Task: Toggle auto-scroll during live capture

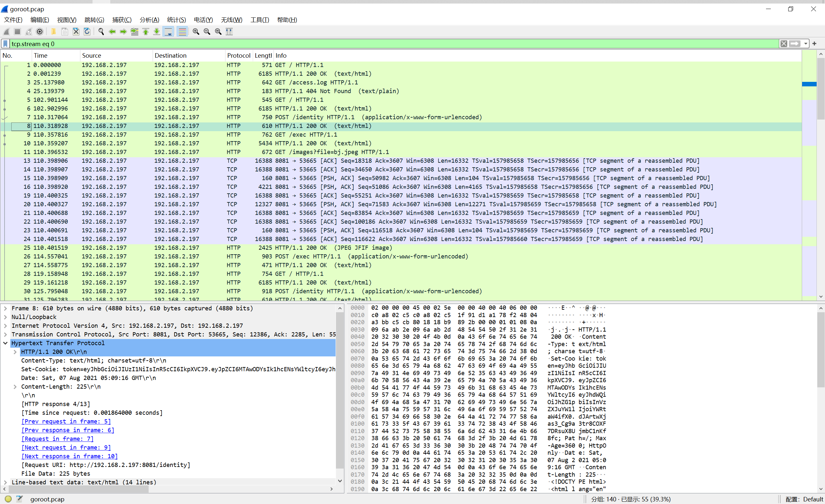Action: (x=168, y=32)
